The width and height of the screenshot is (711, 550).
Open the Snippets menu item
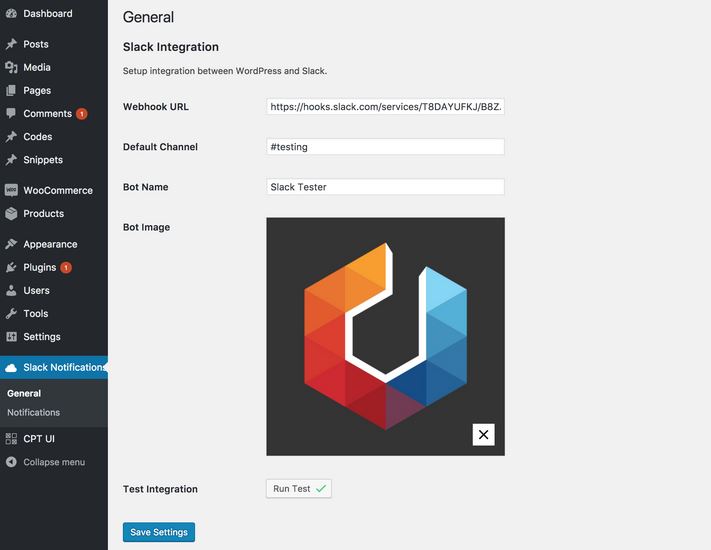[54, 160]
